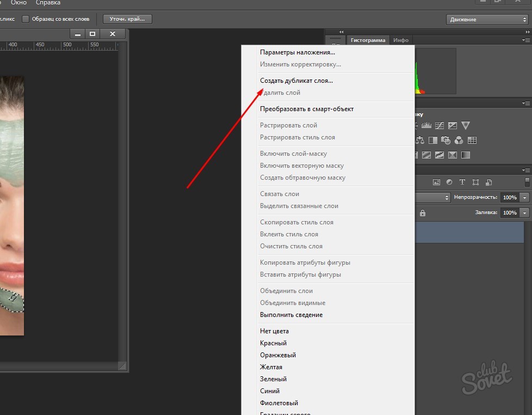The height and width of the screenshot is (415, 532).
Task: Add a Curves adjustment layer
Action: 439,125
